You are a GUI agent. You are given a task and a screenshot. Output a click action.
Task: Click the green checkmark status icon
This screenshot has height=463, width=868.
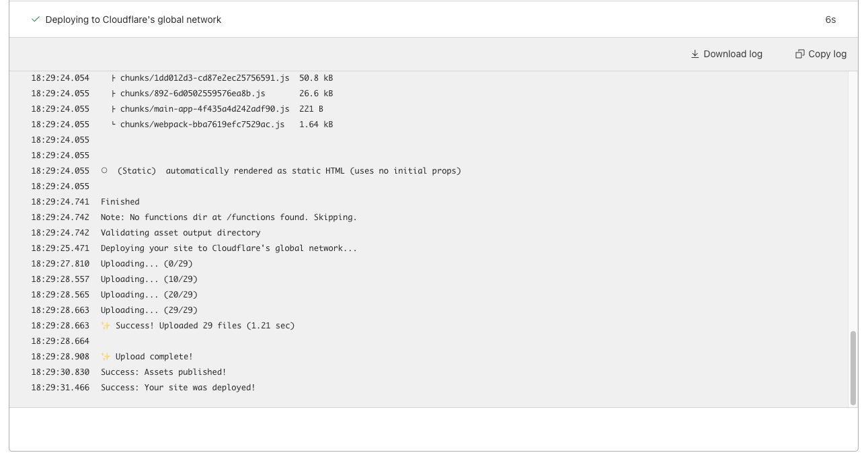(x=36, y=20)
